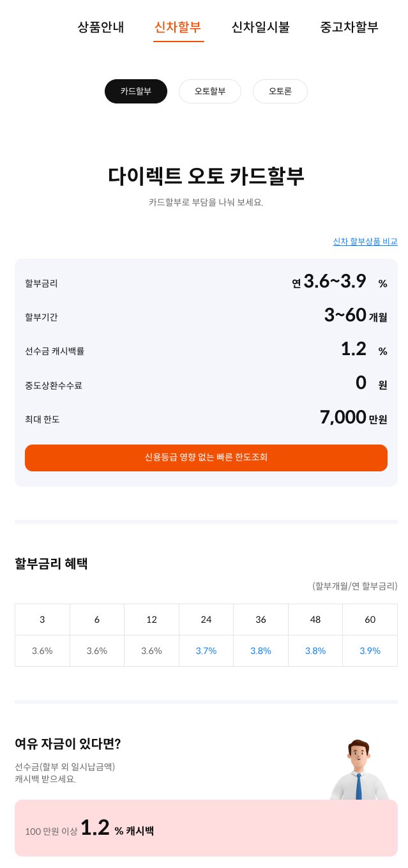408x868 pixels.
Task: Stay on the 신차할부 tab
Action: click(x=178, y=27)
